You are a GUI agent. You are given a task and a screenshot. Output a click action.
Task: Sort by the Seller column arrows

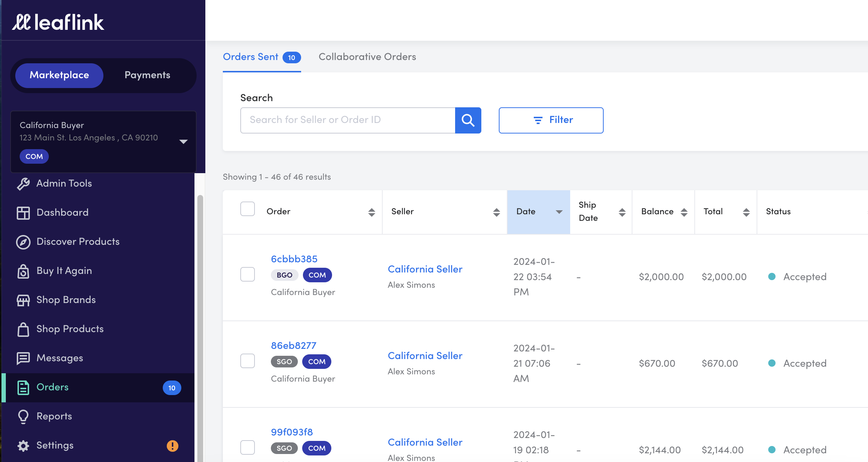click(497, 212)
